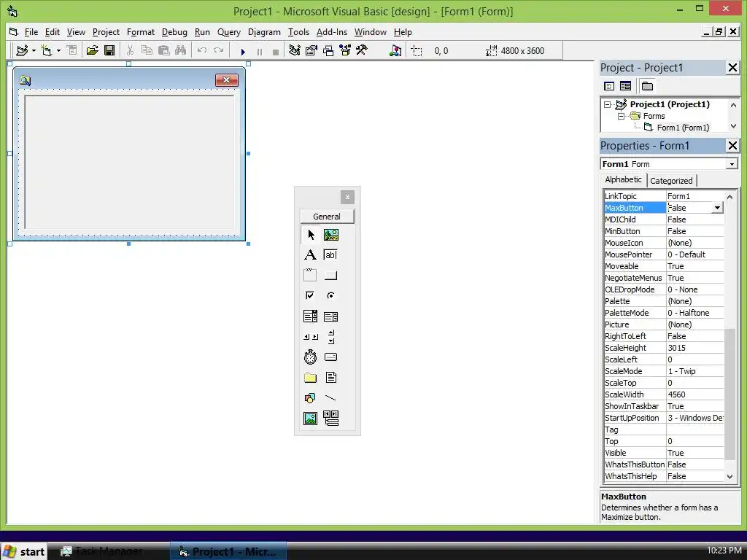Select the Image control tool in the toolbox

(311, 419)
